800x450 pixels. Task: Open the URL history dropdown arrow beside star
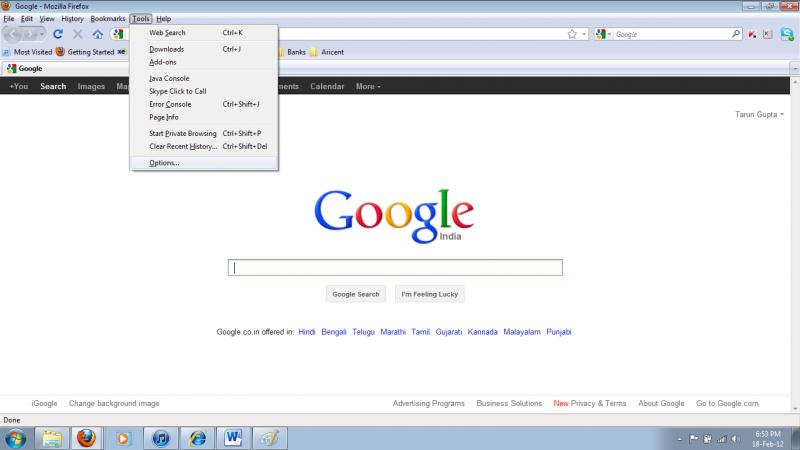pyautogui.click(x=584, y=34)
